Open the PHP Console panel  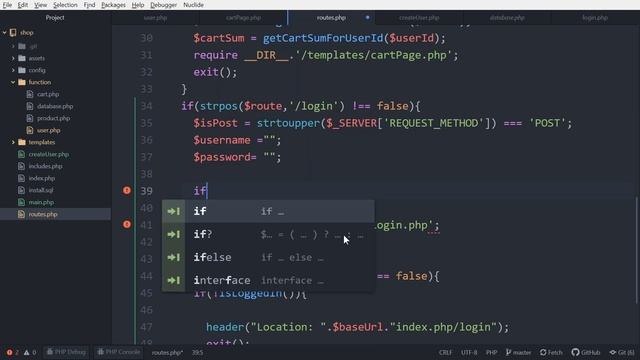click(118, 352)
